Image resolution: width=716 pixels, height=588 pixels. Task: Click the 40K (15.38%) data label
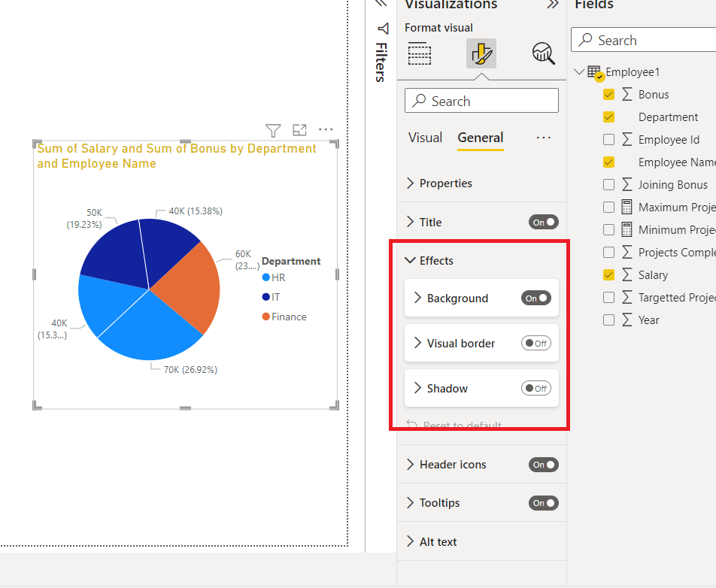click(x=196, y=211)
